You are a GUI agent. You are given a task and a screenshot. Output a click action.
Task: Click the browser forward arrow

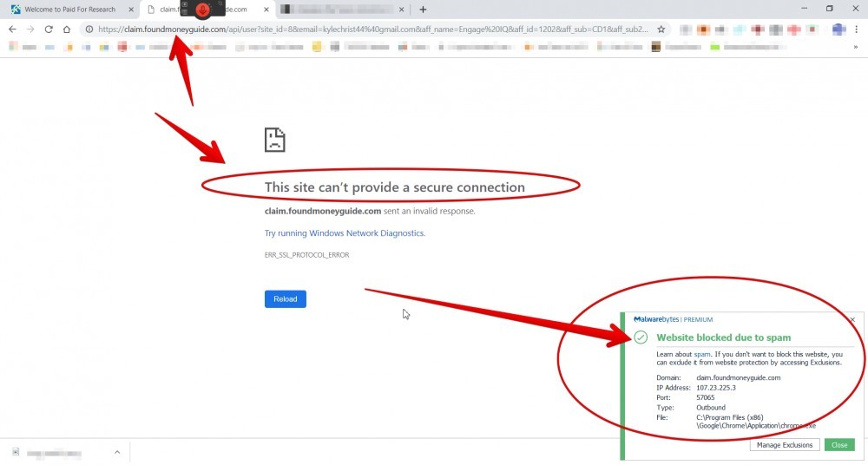coord(30,29)
